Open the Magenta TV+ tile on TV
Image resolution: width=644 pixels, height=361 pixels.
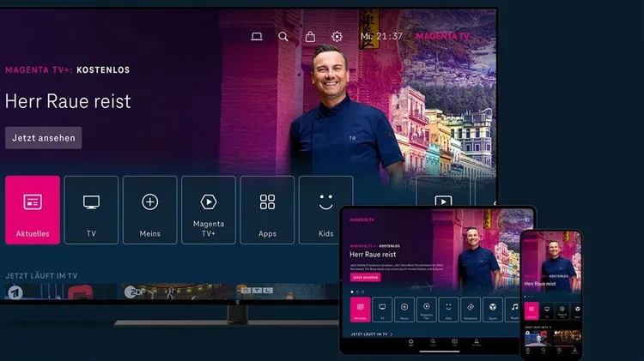point(208,210)
